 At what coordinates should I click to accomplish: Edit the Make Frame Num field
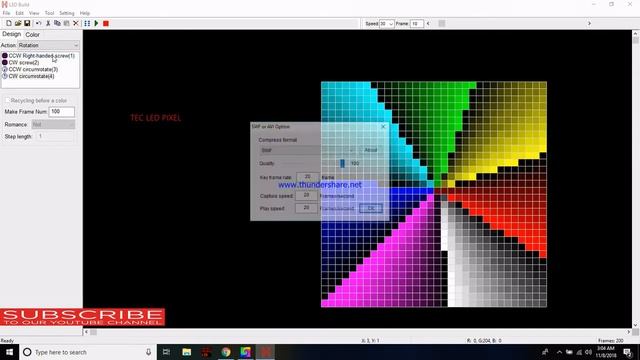(62, 111)
